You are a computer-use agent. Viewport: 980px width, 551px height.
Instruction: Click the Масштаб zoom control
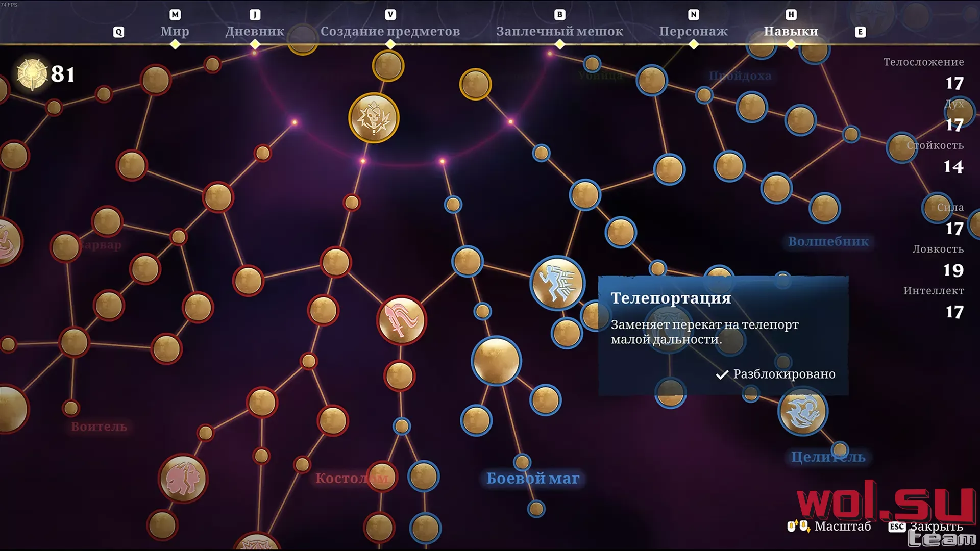tap(829, 526)
